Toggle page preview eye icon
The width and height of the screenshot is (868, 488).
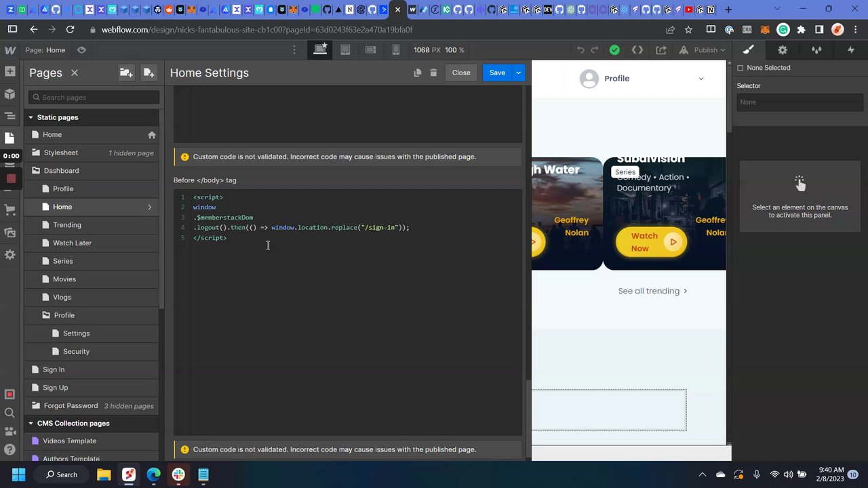click(x=81, y=50)
